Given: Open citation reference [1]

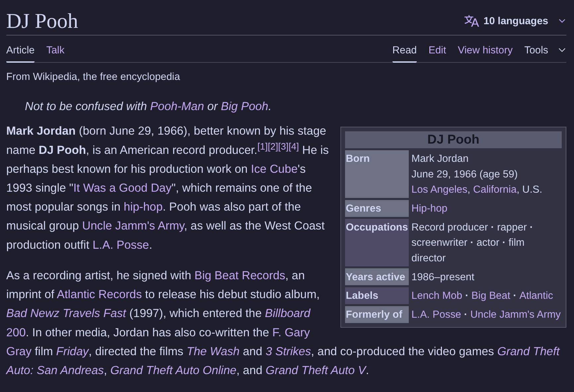Looking at the screenshot, I should pos(262,147).
